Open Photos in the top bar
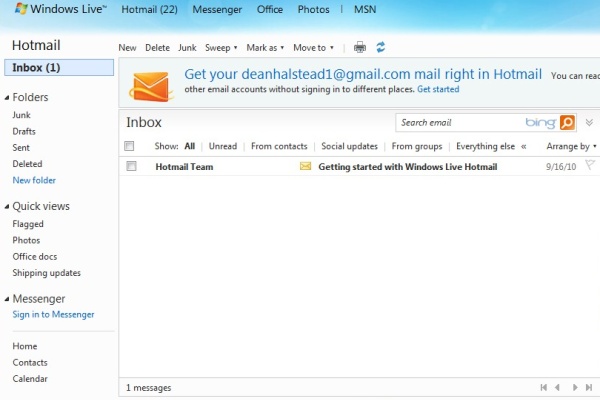The width and height of the screenshot is (600, 400). click(x=313, y=9)
